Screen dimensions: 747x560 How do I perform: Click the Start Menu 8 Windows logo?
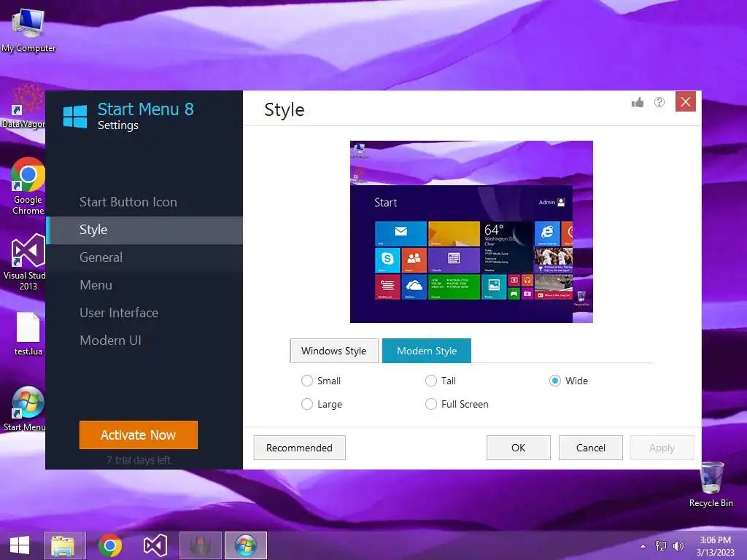tap(75, 117)
